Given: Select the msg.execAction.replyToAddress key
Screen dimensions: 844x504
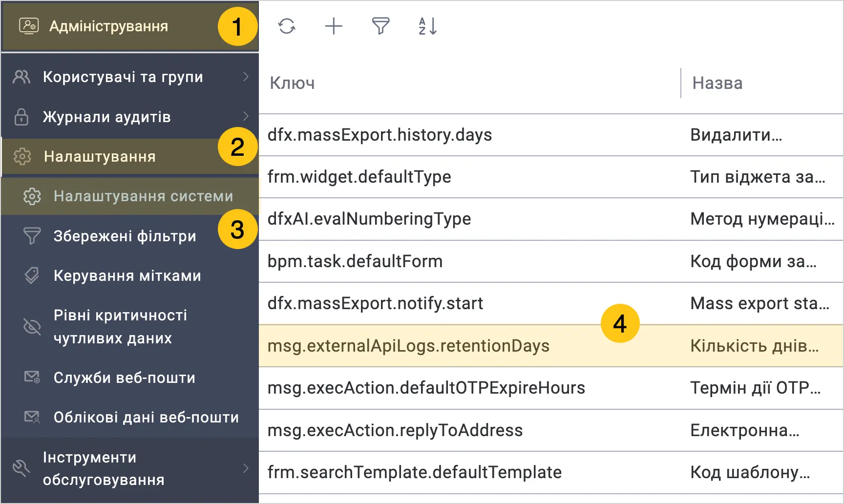Looking at the screenshot, I should pos(395,430).
